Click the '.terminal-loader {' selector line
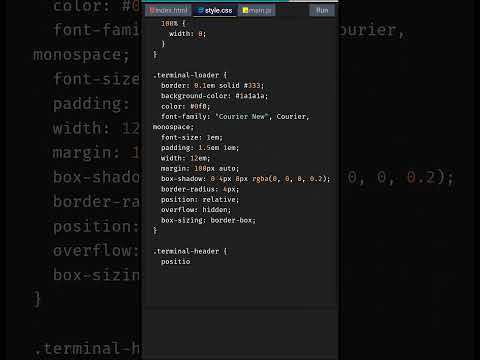This screenshot has width=480, height=360. point(190,75)
